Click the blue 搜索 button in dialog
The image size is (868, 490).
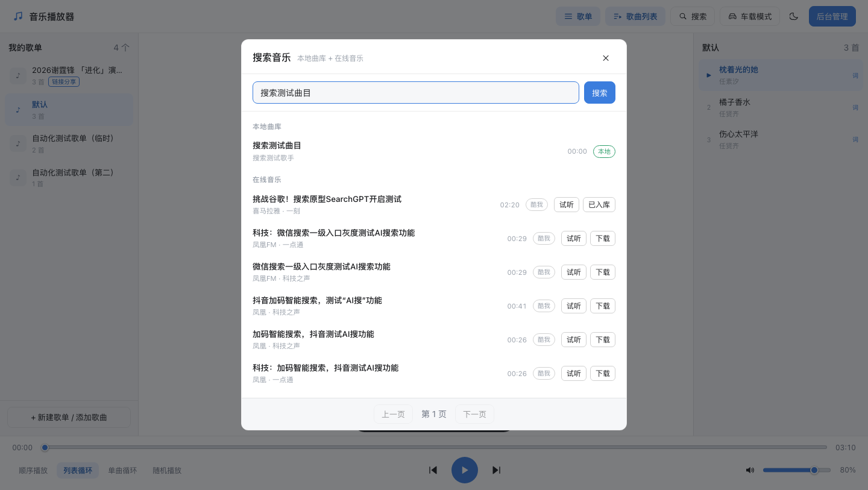coord(600,93)
